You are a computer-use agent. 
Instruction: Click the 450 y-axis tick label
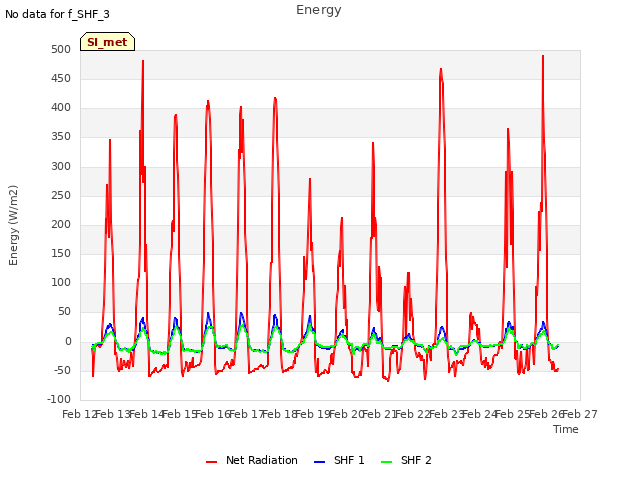pos(61,78)
